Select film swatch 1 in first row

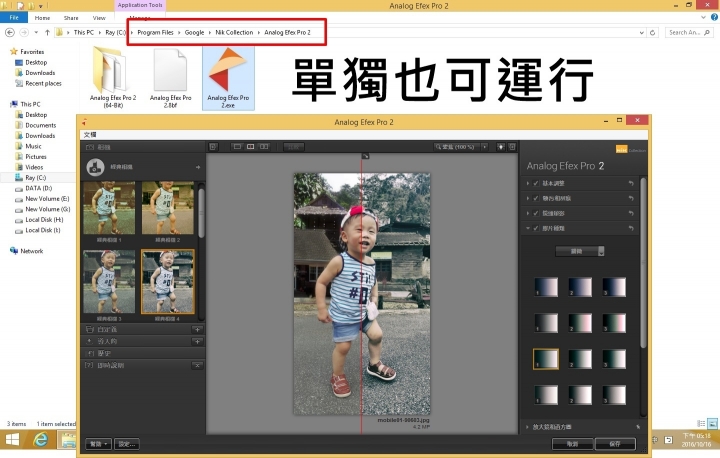(x=546, y=287)
